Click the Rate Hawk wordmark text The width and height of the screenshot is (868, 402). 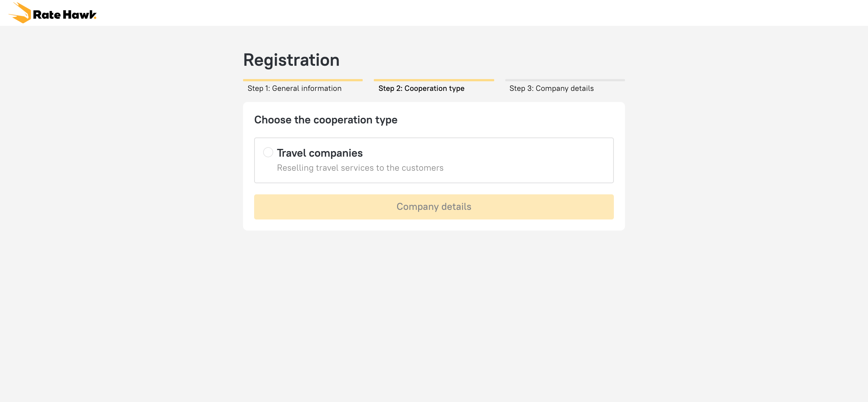[63, 15]
